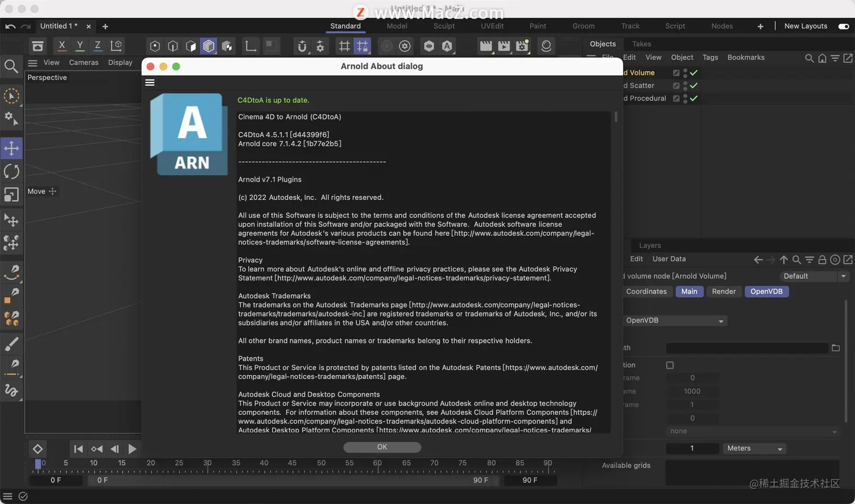Toggle the Enable Snap magnet icon
855x504 pixels.
pos(302,46)
